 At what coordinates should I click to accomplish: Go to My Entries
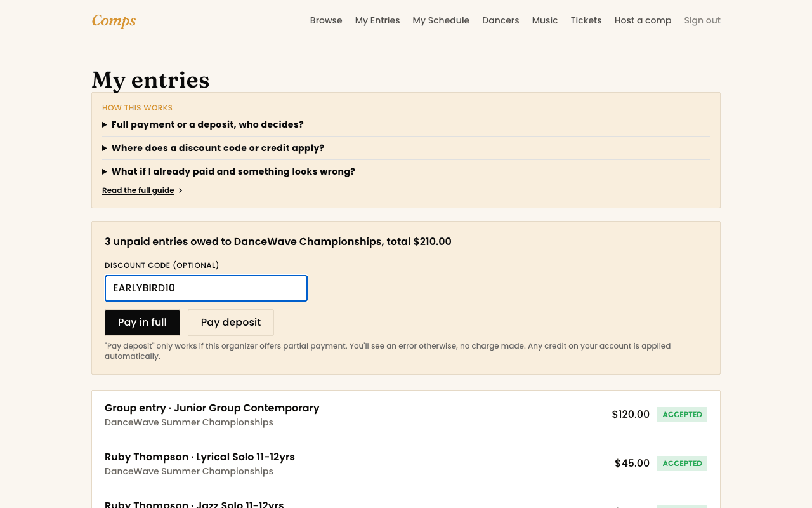click(377, 20)
